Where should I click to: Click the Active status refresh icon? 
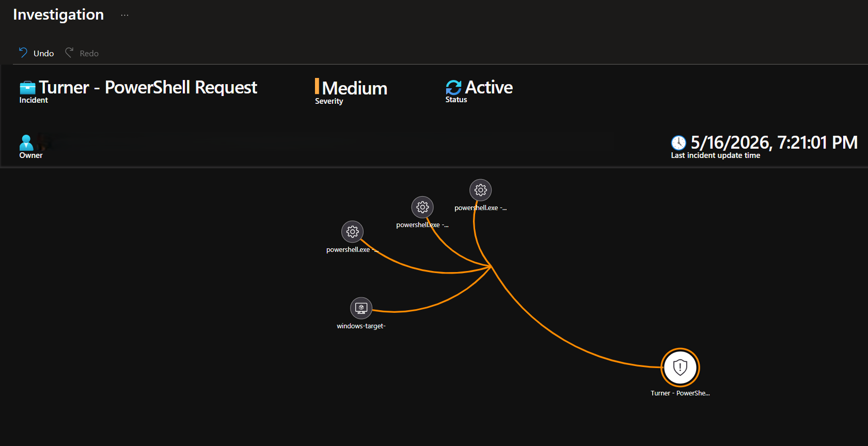[x=453, y=88]
